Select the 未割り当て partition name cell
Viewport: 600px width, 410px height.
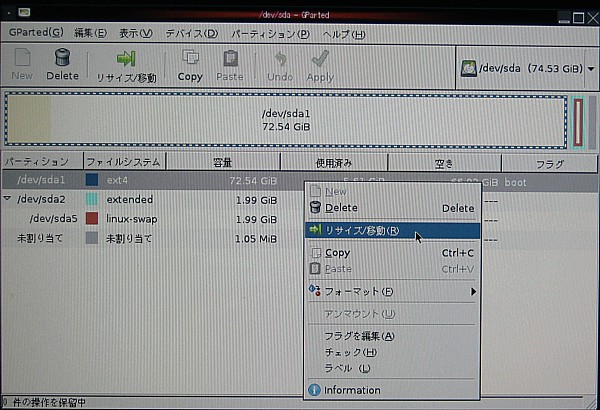[40, 238]
